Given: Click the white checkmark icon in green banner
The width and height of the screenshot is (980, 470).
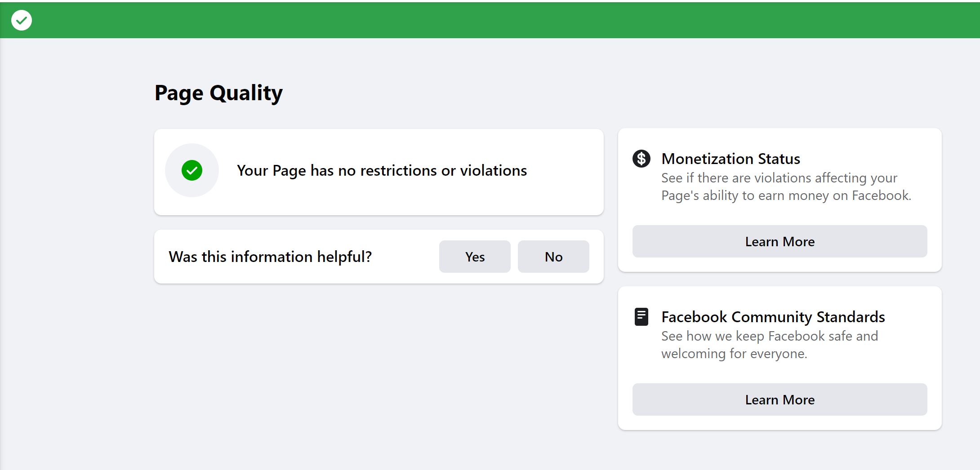Looking at the screenshot, I should [x=21, y=20].
